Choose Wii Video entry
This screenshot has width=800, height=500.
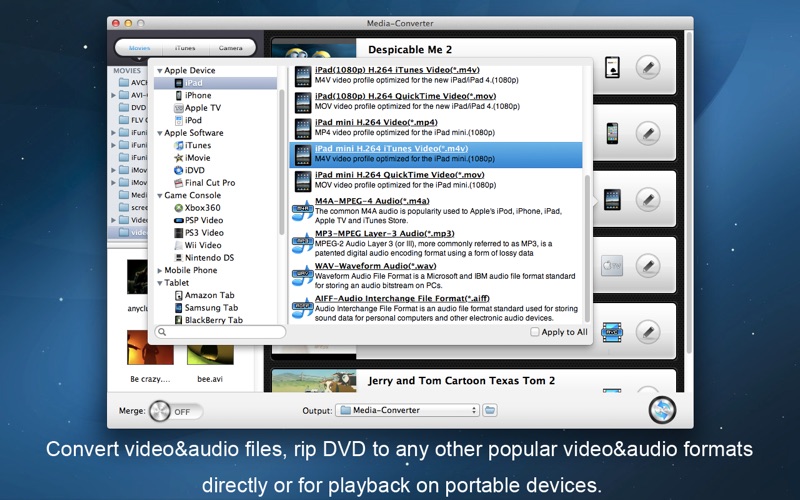coord(198,245)
